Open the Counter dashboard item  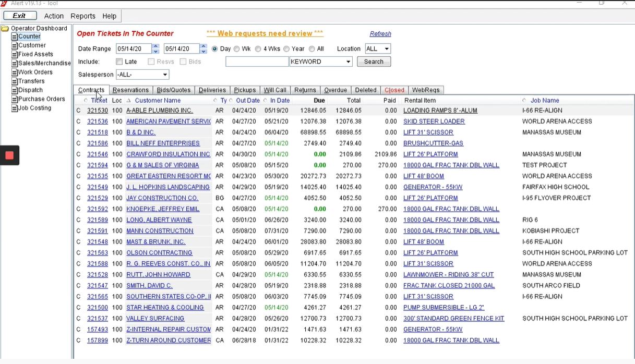(x=29, y=37)
